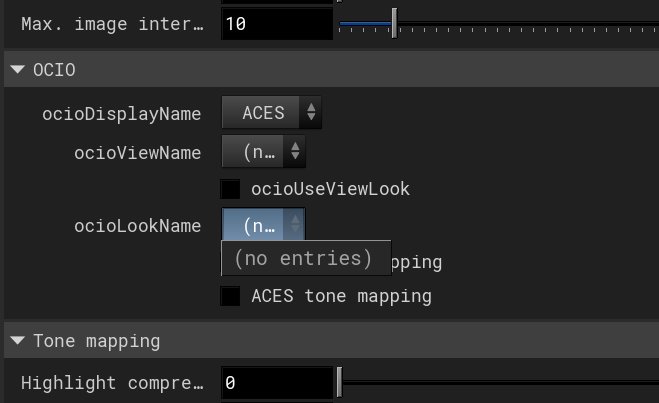Click the arrows icon on ocioViewName dropdown
The image size is (659, 403).
click(x=294, y=152)
